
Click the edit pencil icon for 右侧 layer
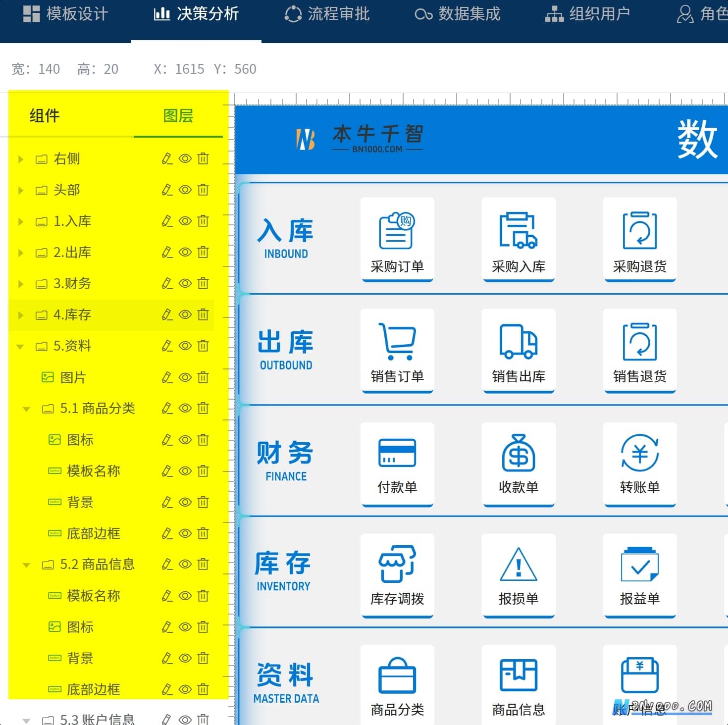pos(167,158)
